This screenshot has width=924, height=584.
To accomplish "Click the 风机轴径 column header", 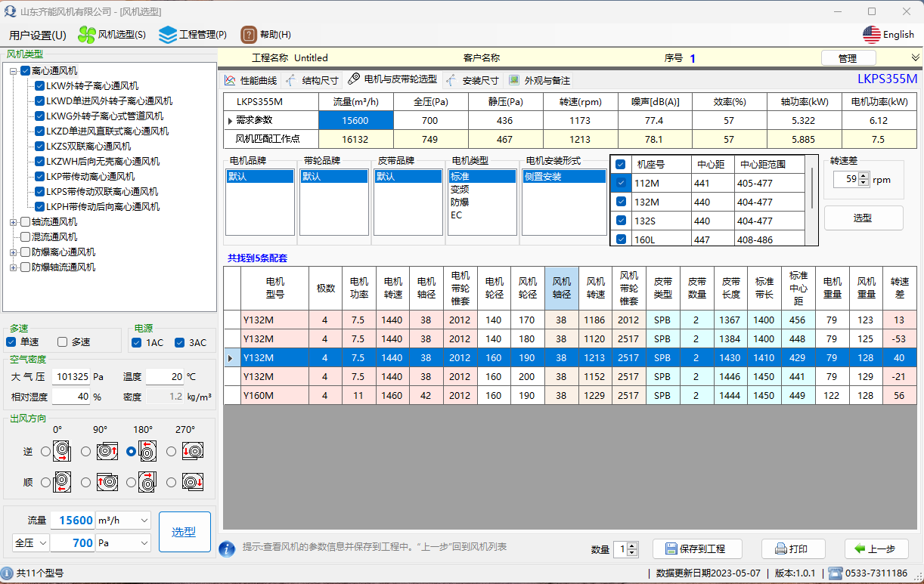I will tap(562, 288).
